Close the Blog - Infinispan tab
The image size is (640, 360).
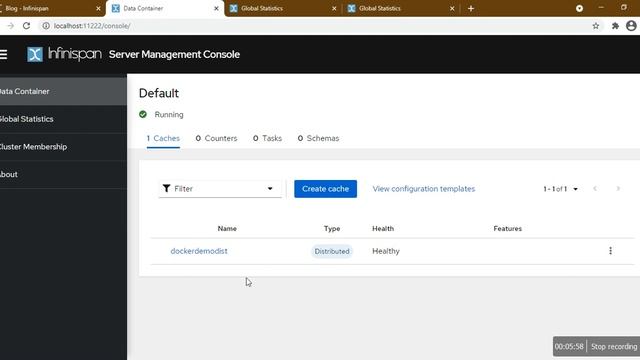(x=98, y=8)
